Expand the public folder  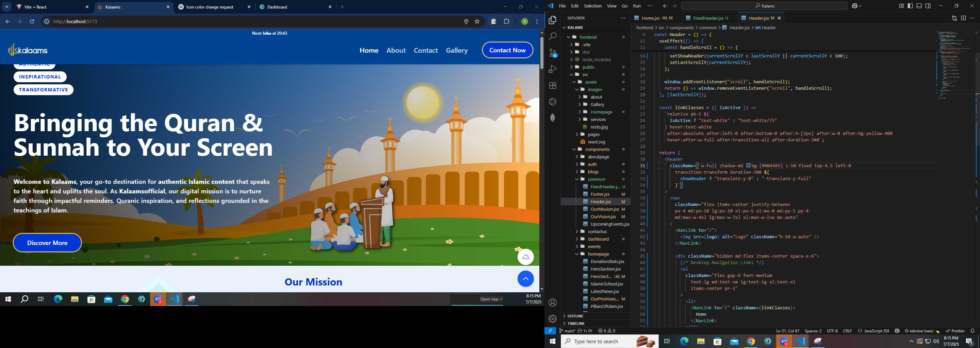coord(571,67)
